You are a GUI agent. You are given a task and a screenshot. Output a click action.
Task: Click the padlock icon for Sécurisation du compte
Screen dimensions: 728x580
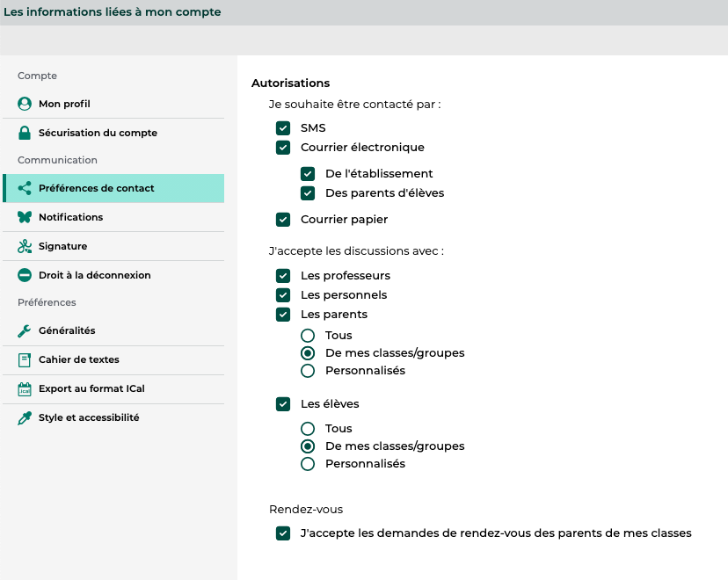coord(25,133)
